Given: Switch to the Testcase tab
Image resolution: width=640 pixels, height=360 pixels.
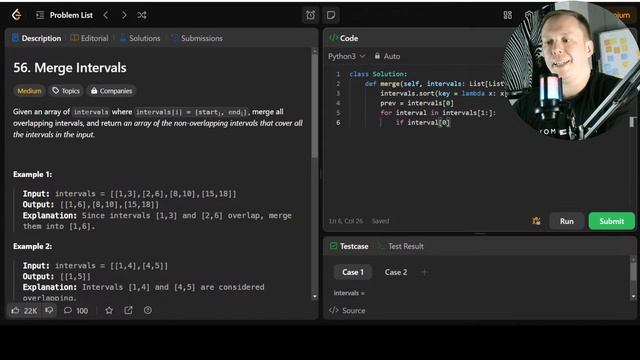Looking at the screenshot, I should tap(349, 246).
